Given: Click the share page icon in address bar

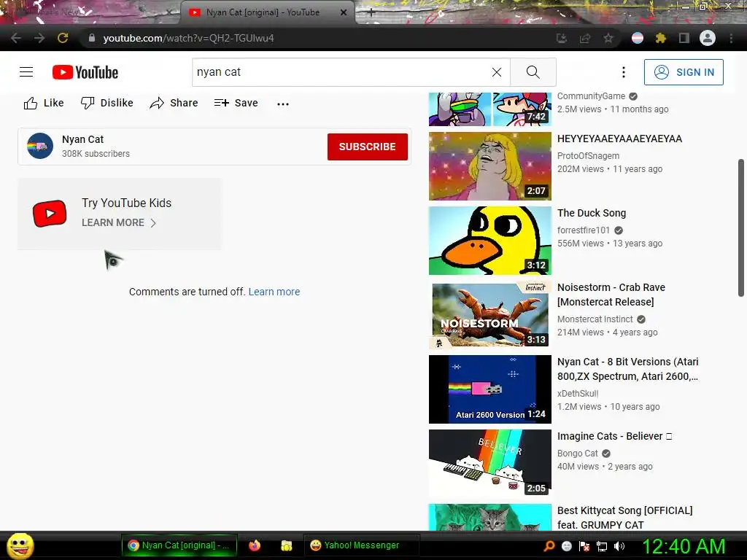Looking at the screenshot, I should tap(585, 38).
